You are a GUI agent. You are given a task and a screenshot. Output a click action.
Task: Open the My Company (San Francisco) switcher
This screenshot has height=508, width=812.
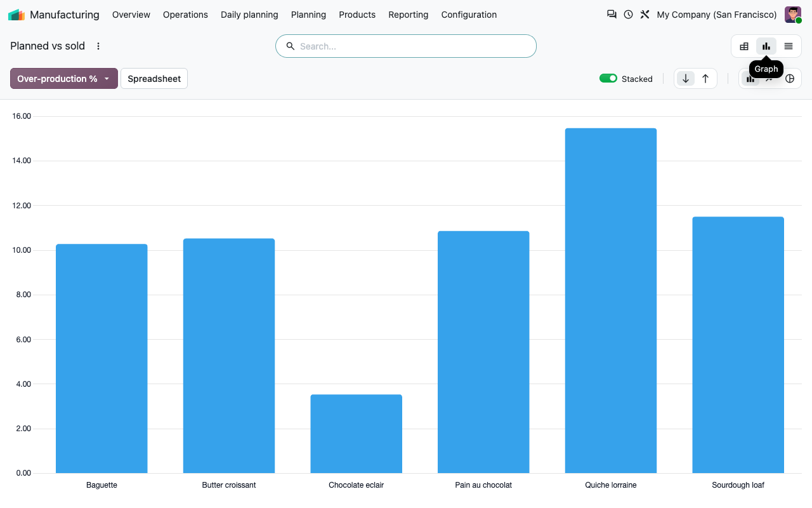pyautogui.click(x=717, y=15)
